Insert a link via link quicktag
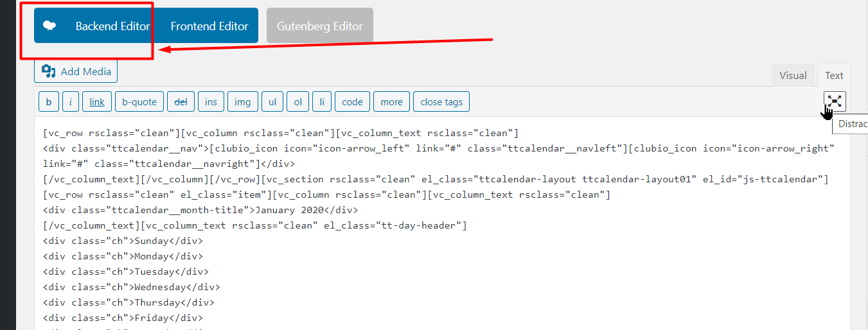This screenshot has width=868, height=330. point(97,102)
